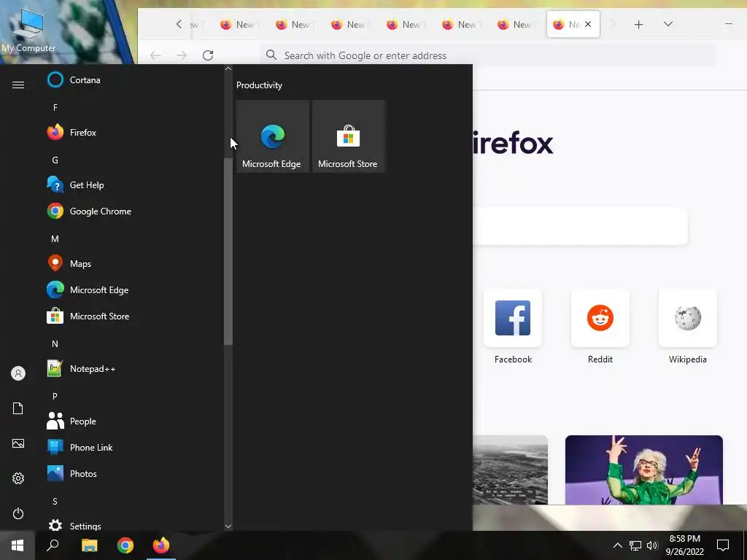Jump to letter G in app list
The height and width of the screenshot is (560, 747).
click(x=55, y=160)
